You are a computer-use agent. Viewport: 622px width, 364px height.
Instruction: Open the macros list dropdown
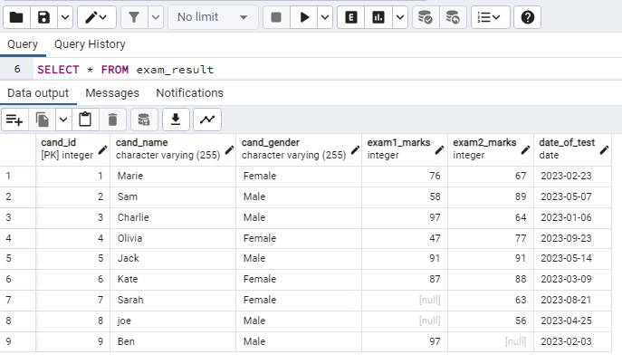[x=491, y=17]
